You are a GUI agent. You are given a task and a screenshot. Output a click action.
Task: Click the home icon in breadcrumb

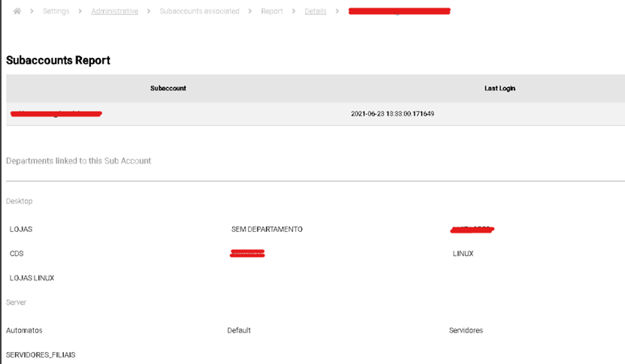[x=17, y=12]
